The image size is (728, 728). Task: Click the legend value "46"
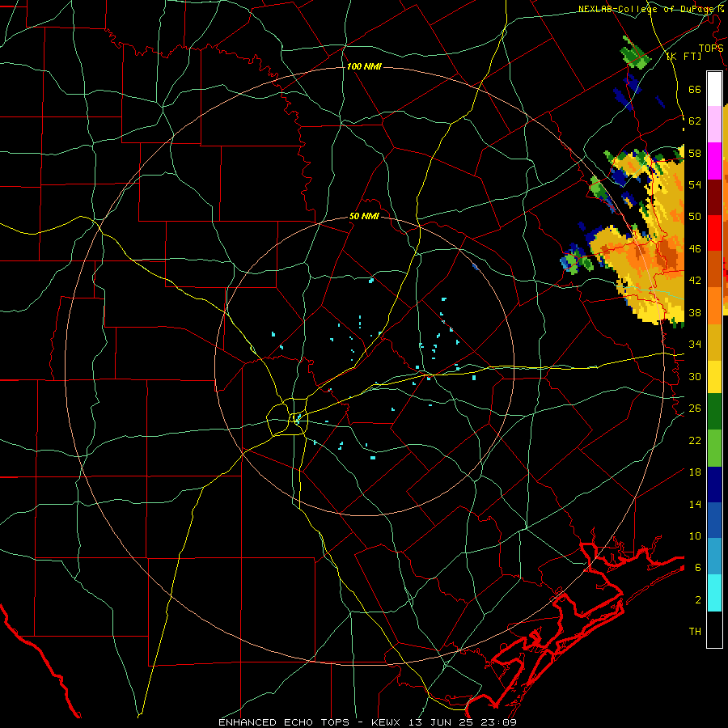(x=695, y=249)
